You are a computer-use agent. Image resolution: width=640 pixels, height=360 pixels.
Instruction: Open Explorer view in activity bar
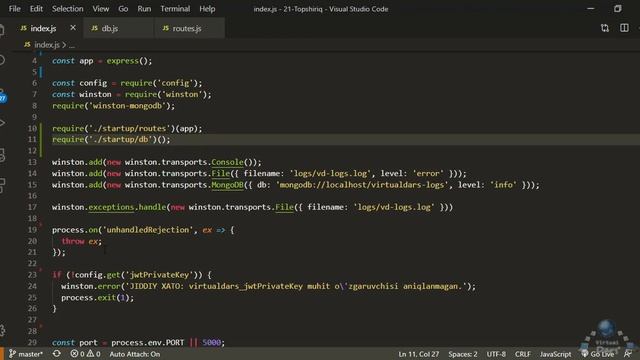point(2,30)
